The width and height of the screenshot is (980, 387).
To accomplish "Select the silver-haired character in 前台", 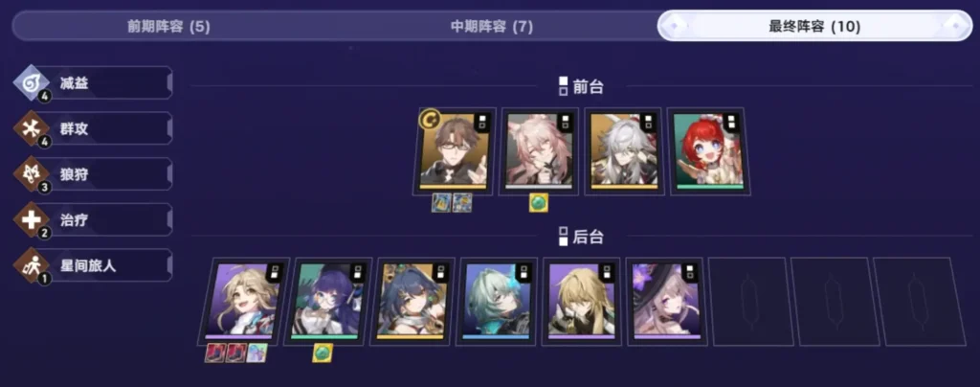I will click(623, 151).
